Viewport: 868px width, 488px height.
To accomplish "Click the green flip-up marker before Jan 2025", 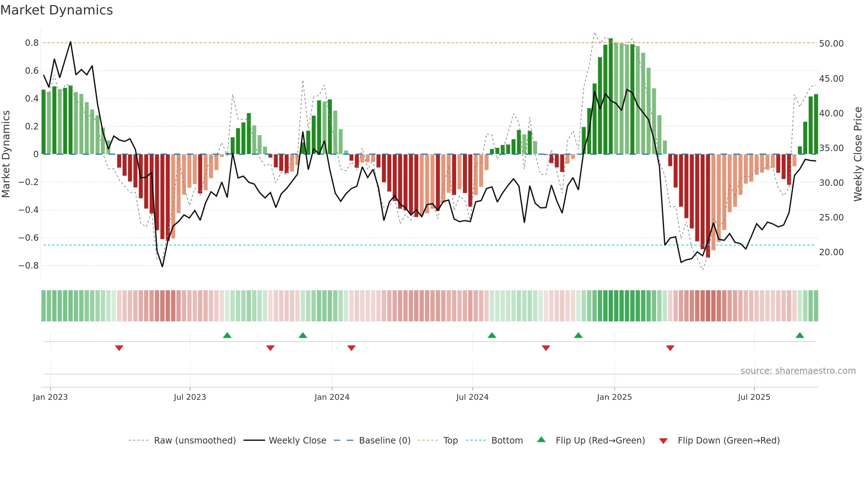I will (x=578, y=335).
